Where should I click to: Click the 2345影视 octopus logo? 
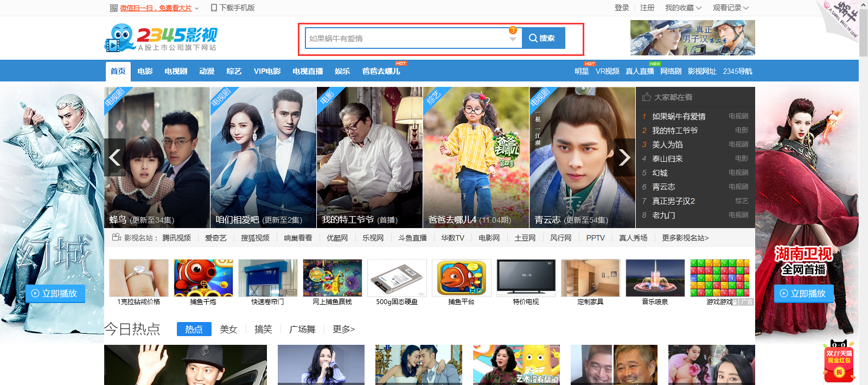coord(161,37)
